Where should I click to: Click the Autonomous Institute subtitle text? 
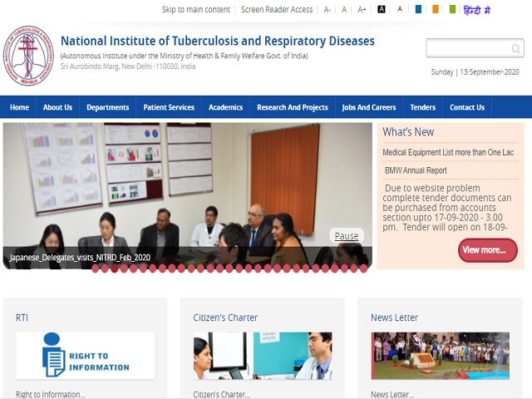point(185,56)
